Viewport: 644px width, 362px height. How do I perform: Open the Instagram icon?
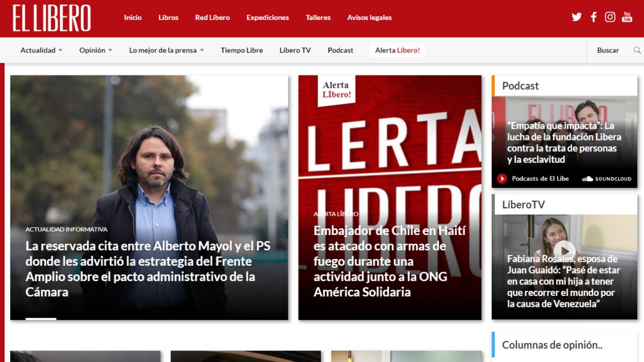[610, 17]
